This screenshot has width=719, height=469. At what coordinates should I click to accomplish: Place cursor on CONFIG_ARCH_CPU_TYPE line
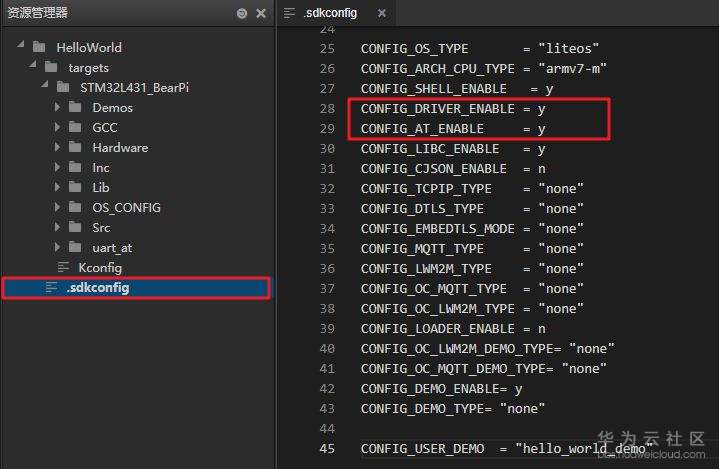483,69
